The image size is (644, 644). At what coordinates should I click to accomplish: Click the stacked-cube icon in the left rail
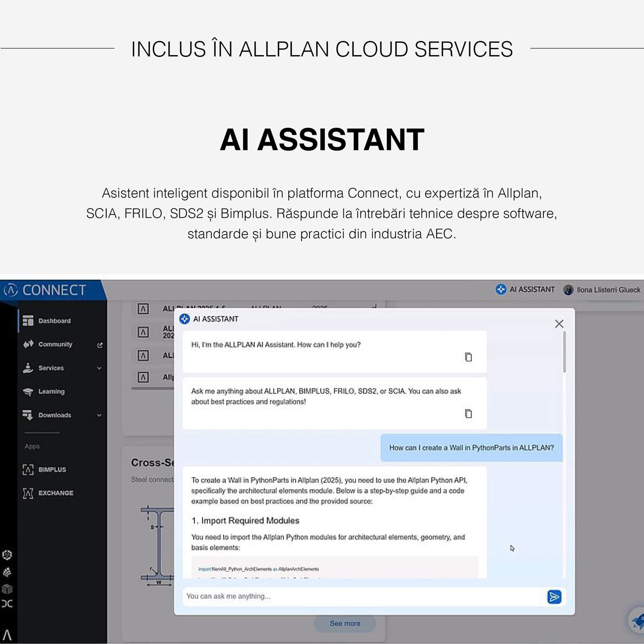point(7,589)
